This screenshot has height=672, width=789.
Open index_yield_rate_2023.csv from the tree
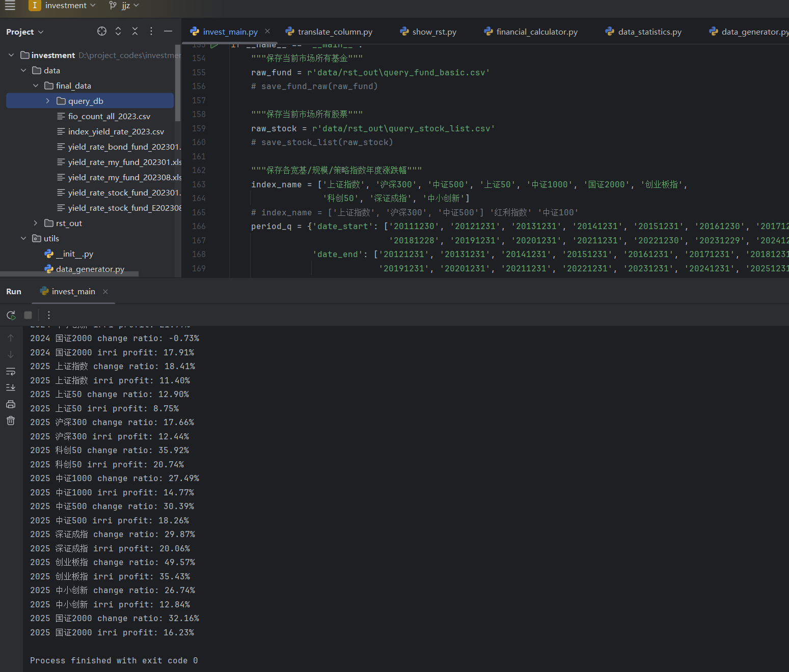coord(116,131)
